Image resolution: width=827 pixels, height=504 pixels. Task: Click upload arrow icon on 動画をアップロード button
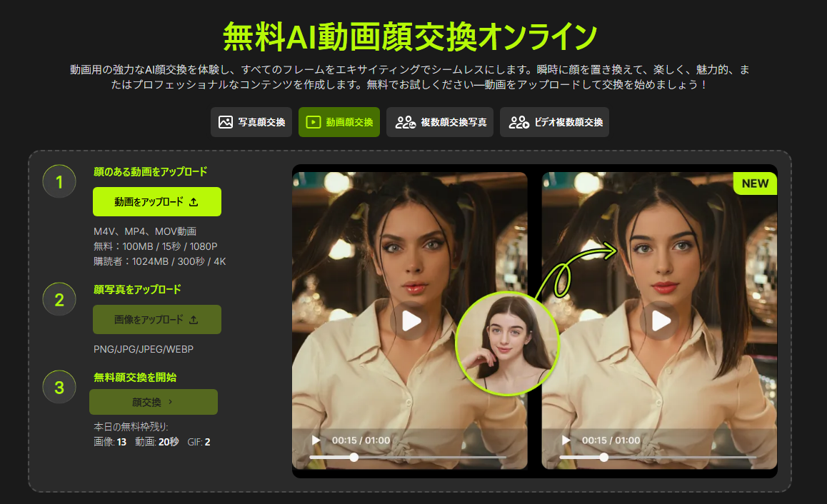[194, 202]
